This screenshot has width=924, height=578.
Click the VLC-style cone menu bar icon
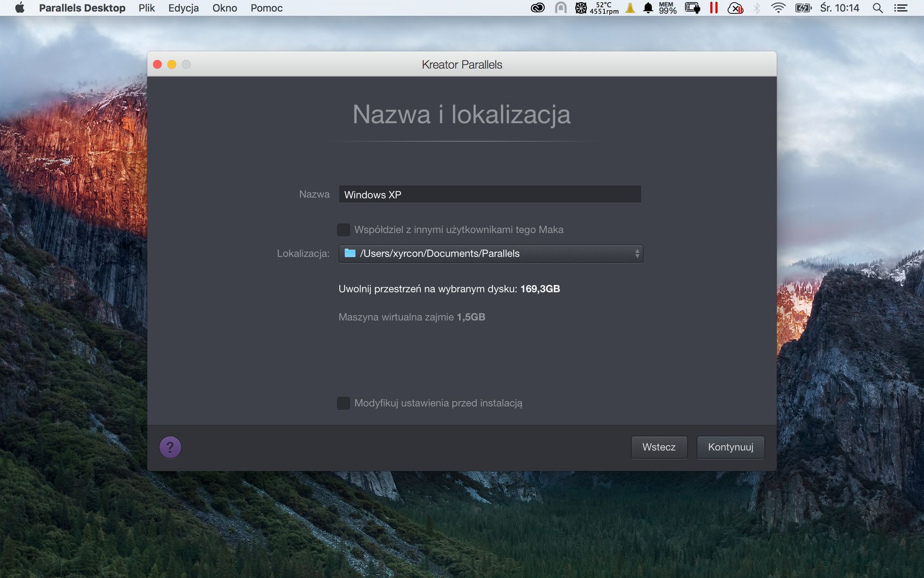(x=630, y=8)
